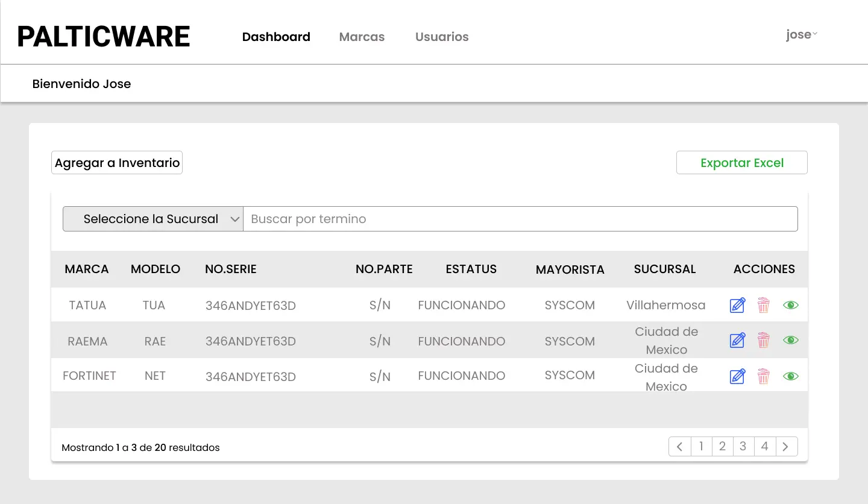Click the eye icon for FORTINET row

(790, 376)
